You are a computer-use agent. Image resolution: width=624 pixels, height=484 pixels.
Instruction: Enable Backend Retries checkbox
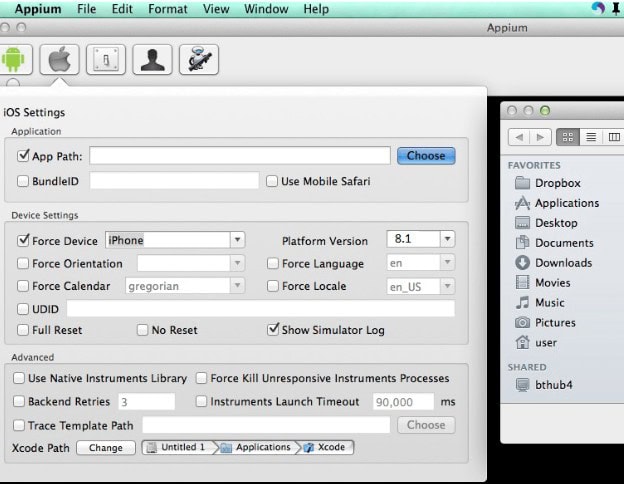[19, 401]
